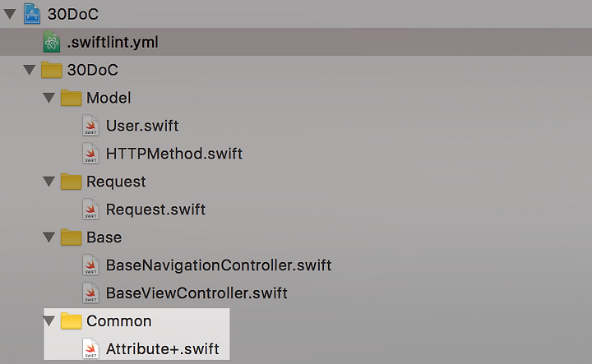Click the .swiftlint.yml green file icon
Viewport: 592px width, 364px height.
tap(52, 42)
